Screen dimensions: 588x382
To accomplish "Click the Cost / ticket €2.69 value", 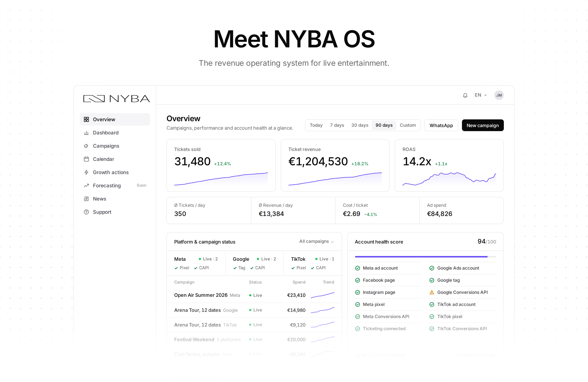I will tap(351, 214).
